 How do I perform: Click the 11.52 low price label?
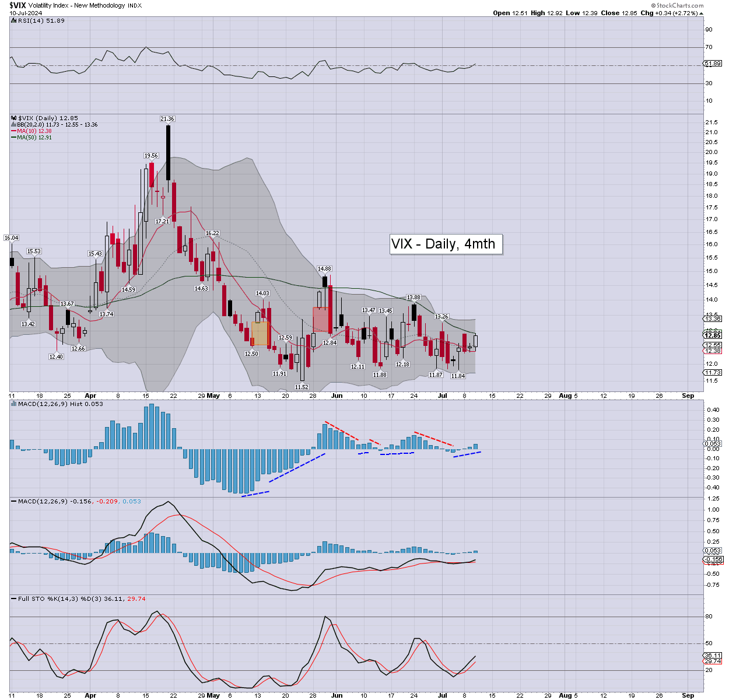[301, 387]
